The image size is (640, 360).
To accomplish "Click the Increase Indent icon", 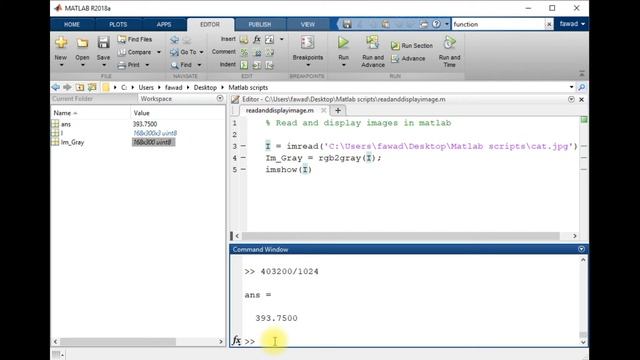I will tap(257, 65).
